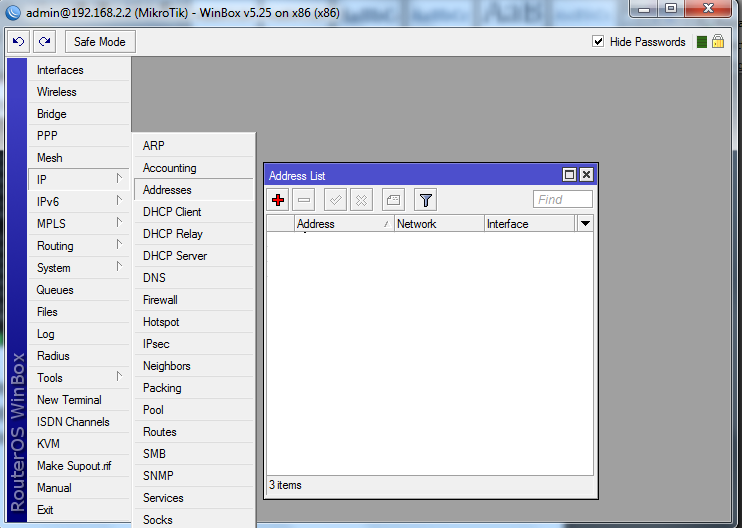This screenshot has height=528, width=742.
Task: Open the Radius menu item
Action: [79, 356]
